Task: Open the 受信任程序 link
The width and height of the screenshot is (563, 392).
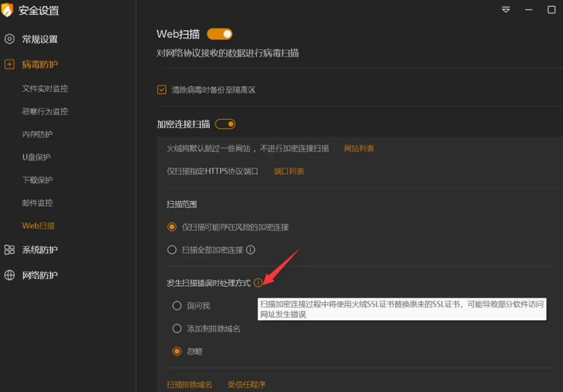Action: [x=247, y=384]
